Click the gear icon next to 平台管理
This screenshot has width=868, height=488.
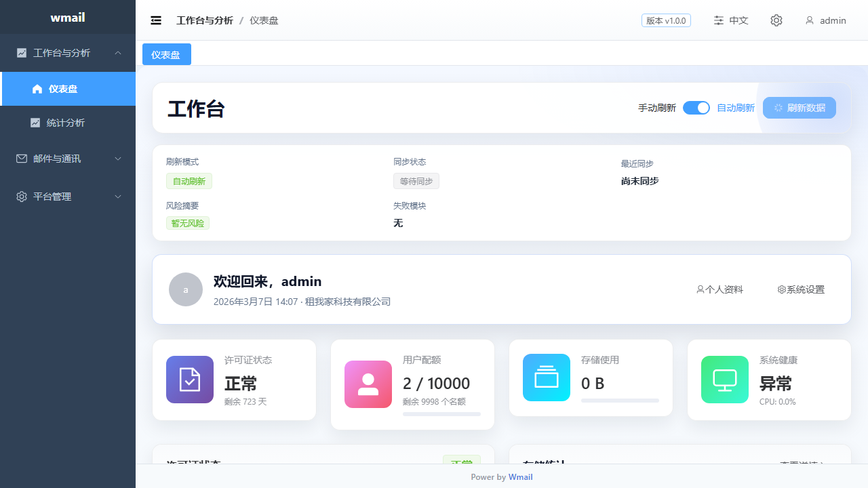[x=22, y=197]
